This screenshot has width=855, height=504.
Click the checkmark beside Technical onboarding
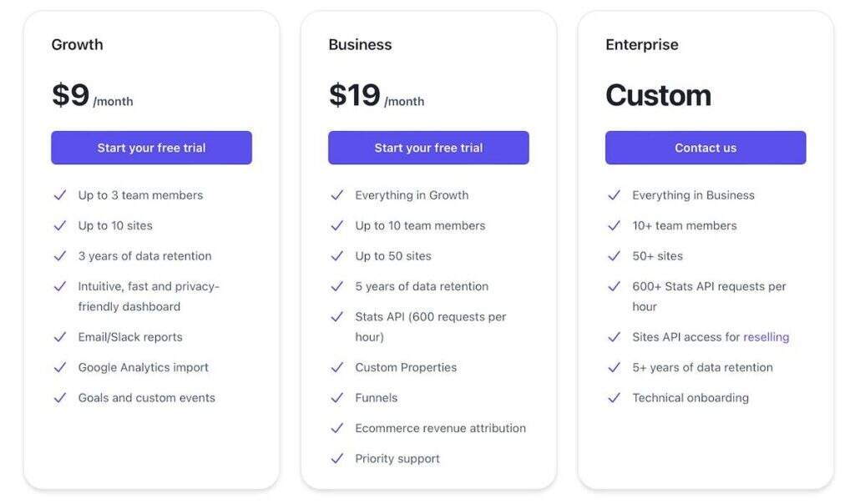point(615,398)
